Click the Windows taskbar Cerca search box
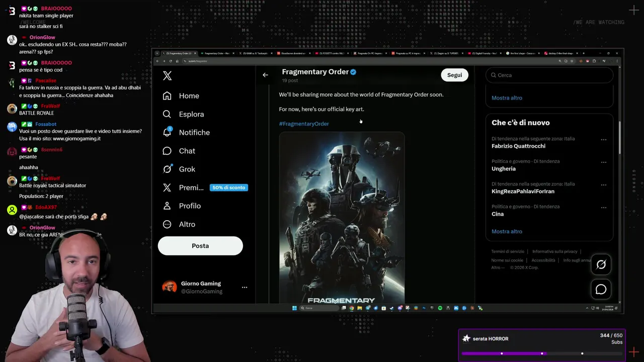This screenshot has height=362, width=644. point(319,308)
